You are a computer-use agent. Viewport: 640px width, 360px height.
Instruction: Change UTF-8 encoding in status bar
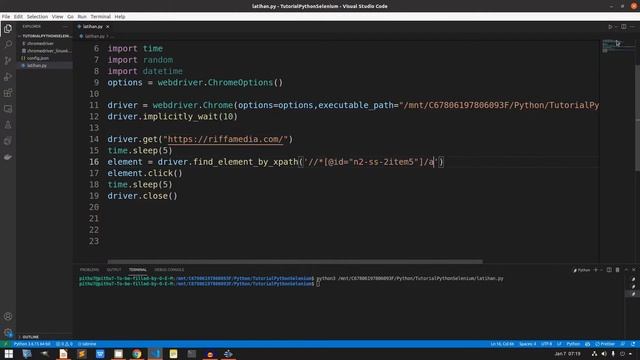tap(546, 344)
